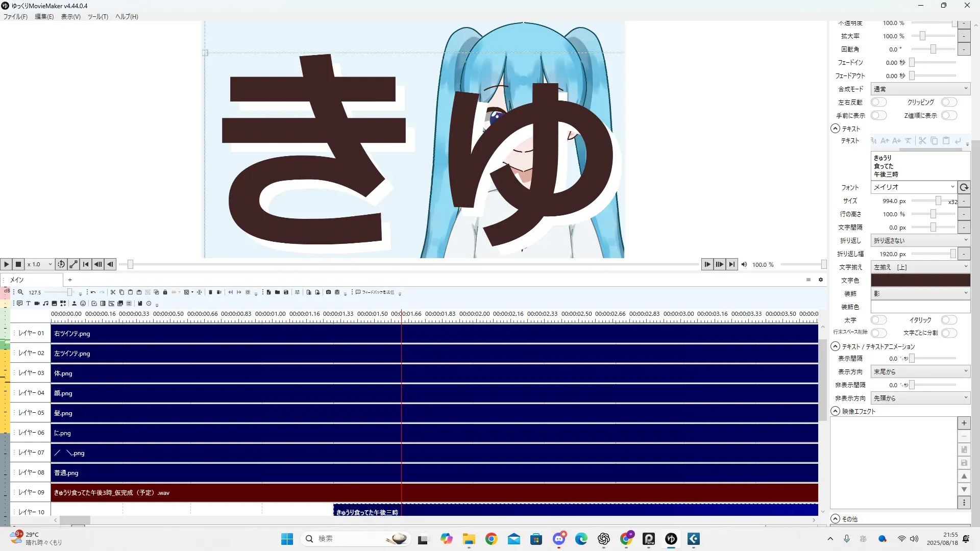Add a text item with the T icon
The height and width of the screenshot is (551, 980).
[x=28, y=304]
